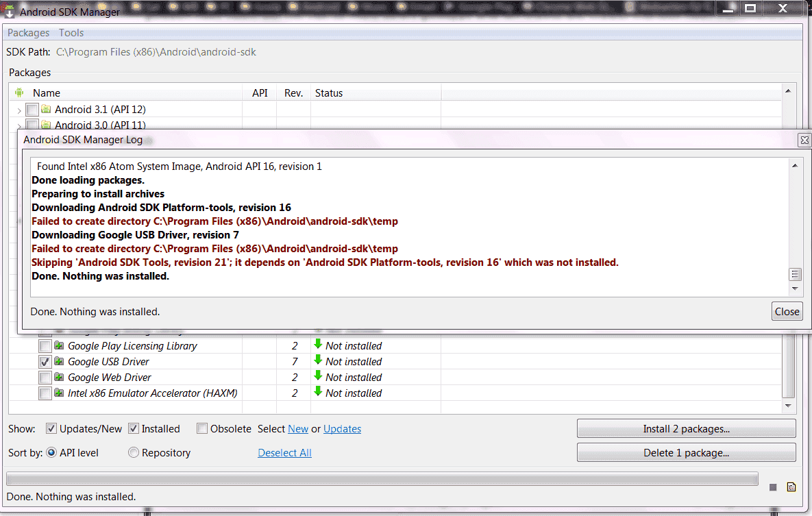The height and width of the screenshot is (516, 812).
Task: Select the Repository sort radio button
Action: tap(133, 452)
